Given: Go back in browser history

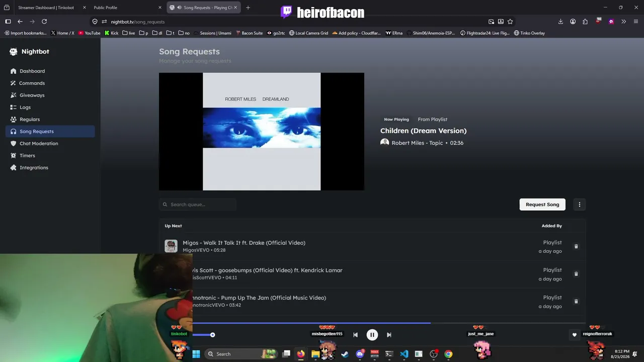Looking at the screenshot, I should (x=20, y=22).
